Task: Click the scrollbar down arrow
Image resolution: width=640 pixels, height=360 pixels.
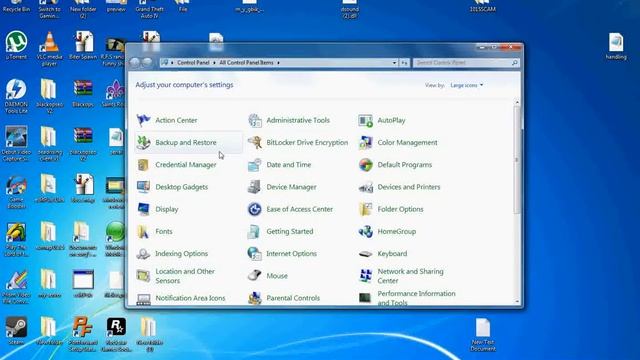Action: [x=517, y=302]
